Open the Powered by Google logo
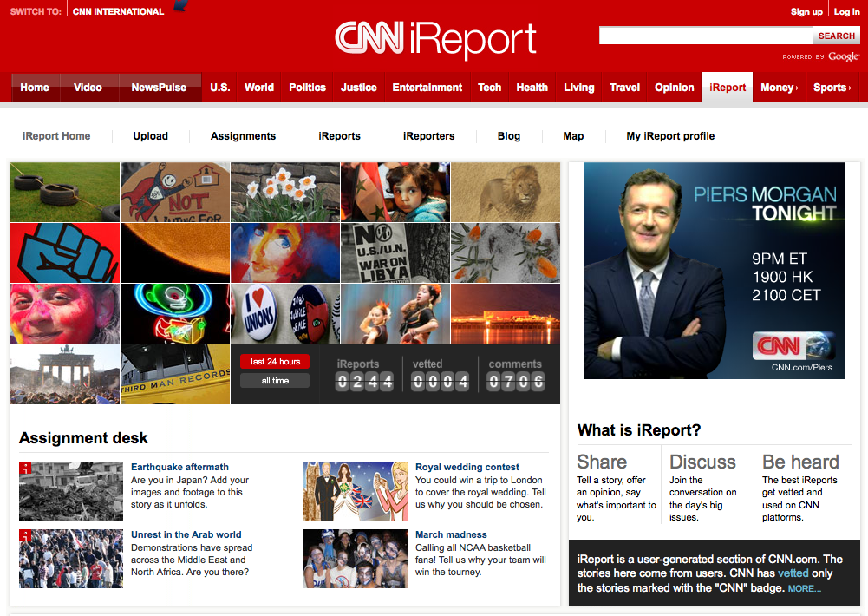The image size is (868, 616). click(x=820, y=56)
